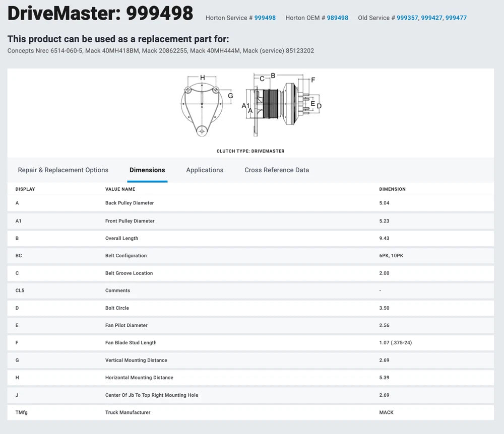
Task: Click the Belt Configuration value 6PK, 10PK
Action: tap(391, 256)
